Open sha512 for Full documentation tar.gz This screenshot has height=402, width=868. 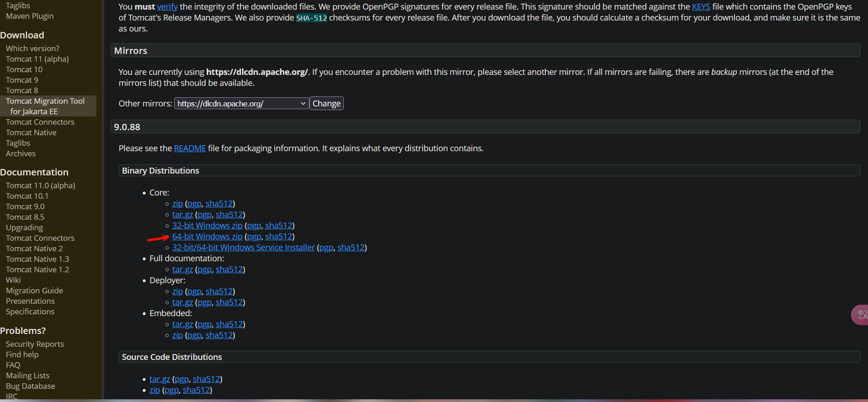(x=229, y=270)
